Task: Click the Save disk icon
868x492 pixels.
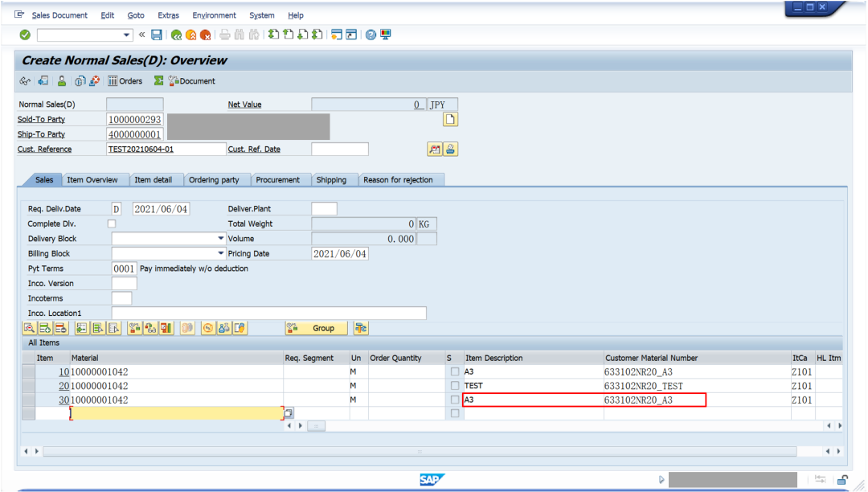Action: pos(157,35)
